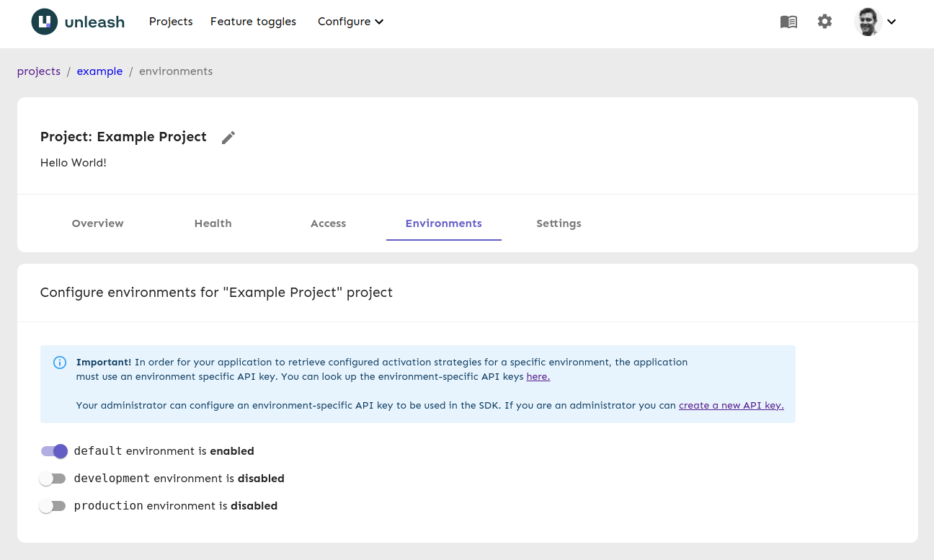Click 'create a new API key' link
Screen dimensions: 934x560
pyautogui.click(x=731, y=405)
